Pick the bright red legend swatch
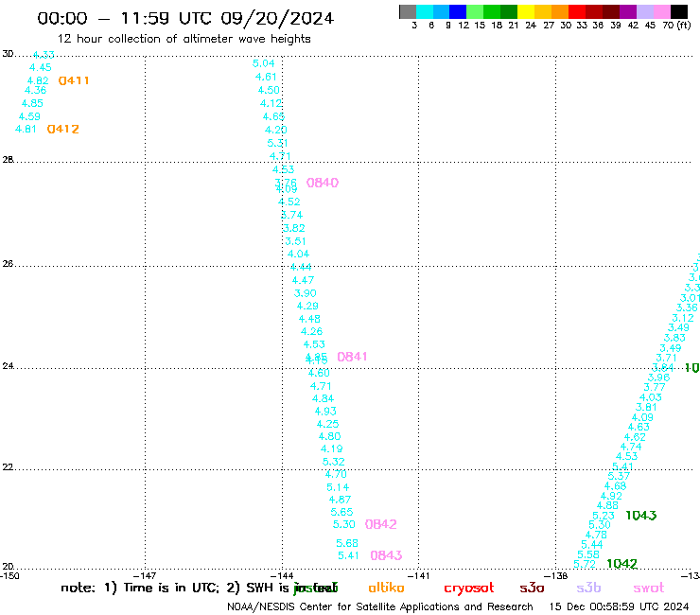 point(577,11)
